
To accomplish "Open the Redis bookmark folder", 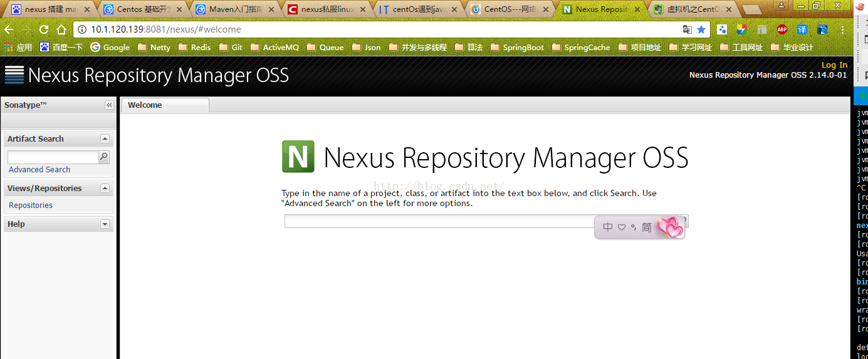I will [194, 47].
